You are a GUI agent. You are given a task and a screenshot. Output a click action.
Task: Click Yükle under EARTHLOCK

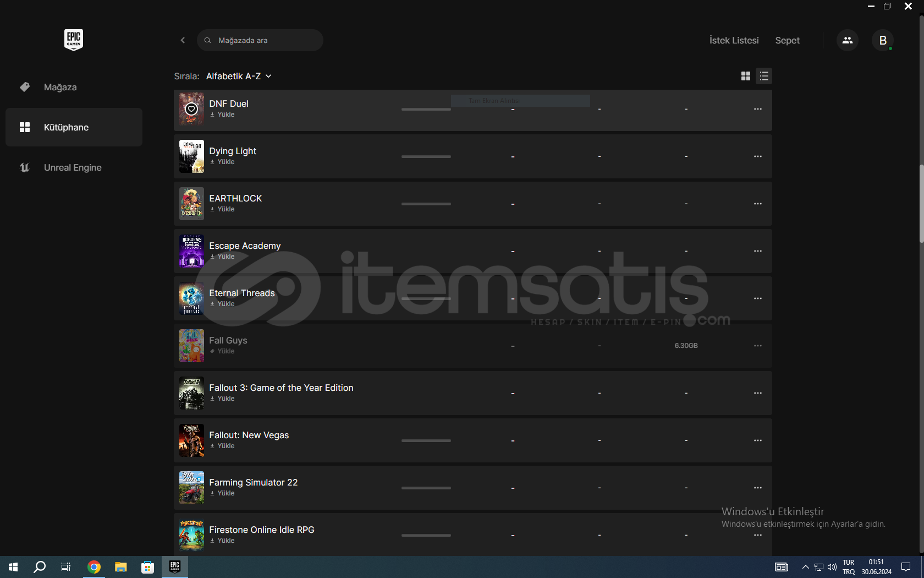click(x=222, y=209)
